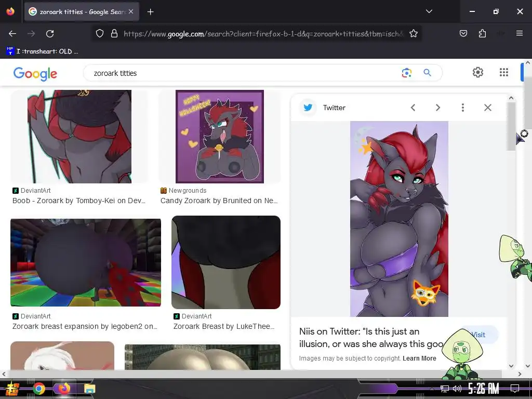Open the ':transheart: OLD' bookmark in bookmarks toolbar

pyautogui.click(x=42, y=51)
